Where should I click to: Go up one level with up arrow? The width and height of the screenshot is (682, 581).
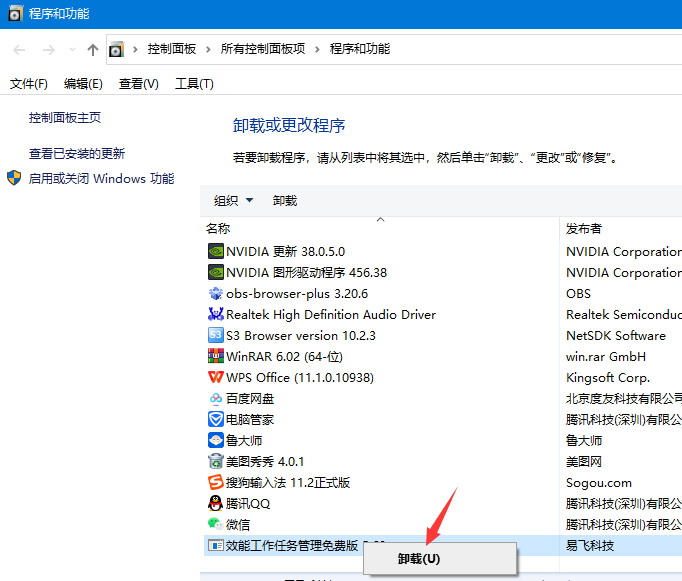93,50
